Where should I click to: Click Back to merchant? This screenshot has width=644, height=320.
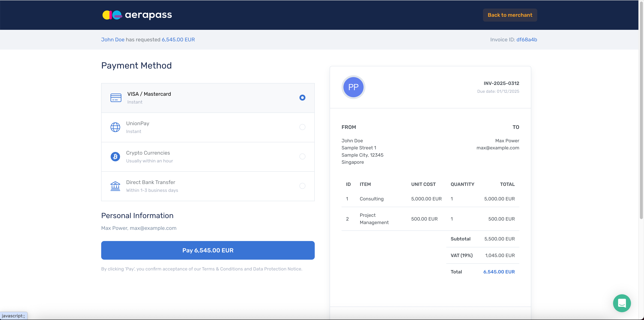(x=510, y=15)
